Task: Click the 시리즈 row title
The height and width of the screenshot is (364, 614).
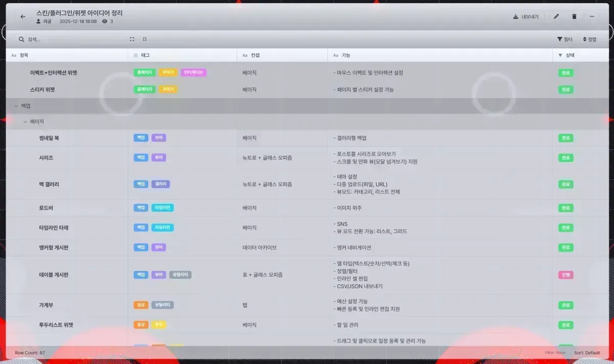Action: [x=46, y=158]
